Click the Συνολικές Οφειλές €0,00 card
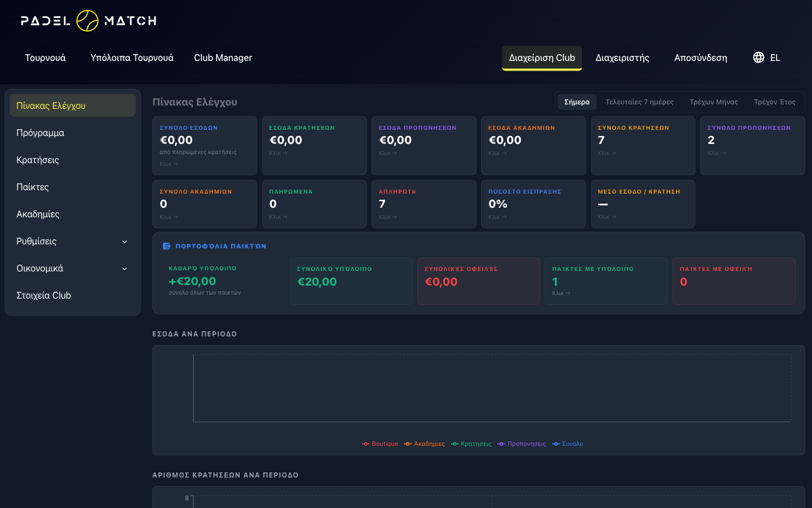812x508 pixels. [478, 281]
